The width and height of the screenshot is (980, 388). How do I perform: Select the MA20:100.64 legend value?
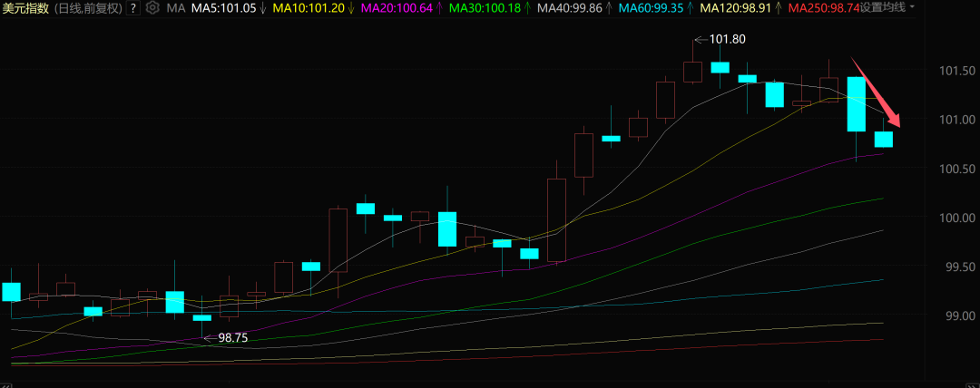pos(397,8)
